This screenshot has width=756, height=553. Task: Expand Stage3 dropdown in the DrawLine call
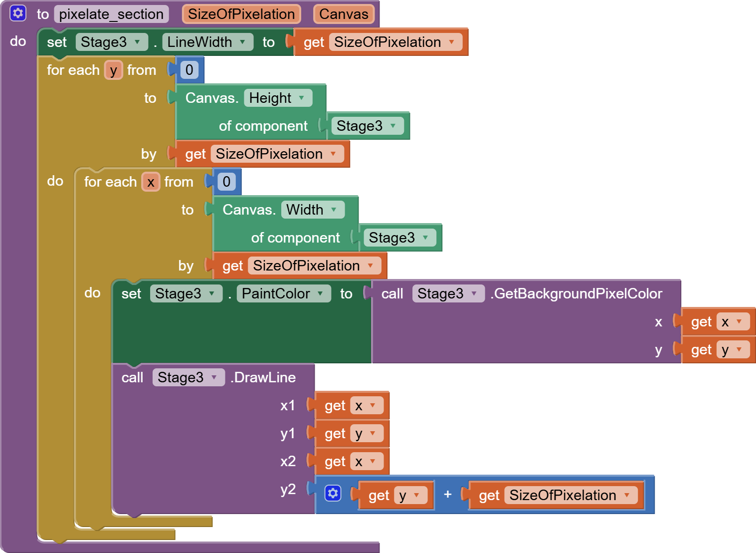(214, 377)
